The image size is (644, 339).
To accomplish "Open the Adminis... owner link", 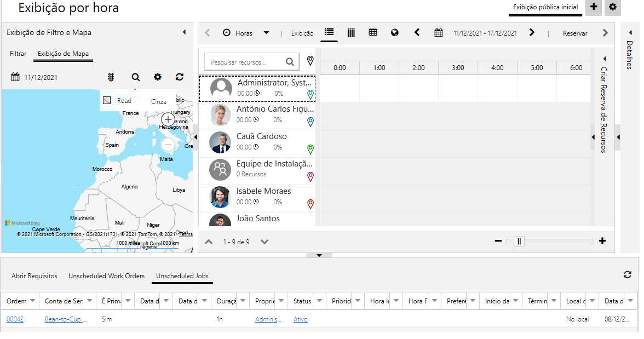I will (x=268, y=319).
